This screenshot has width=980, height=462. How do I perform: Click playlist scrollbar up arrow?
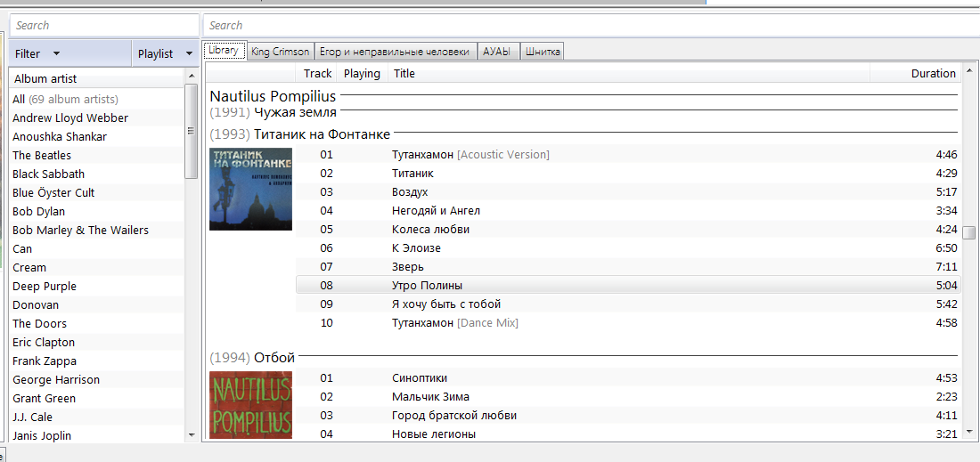pos(969,70)
